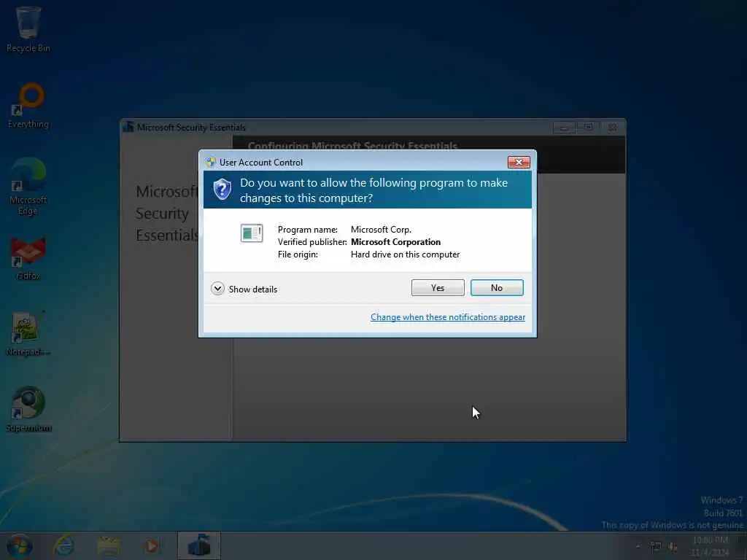This screenshot has height=560, width=747.
Task: Click Yes in the User Account Control dialog
Action: click(438, 287)
